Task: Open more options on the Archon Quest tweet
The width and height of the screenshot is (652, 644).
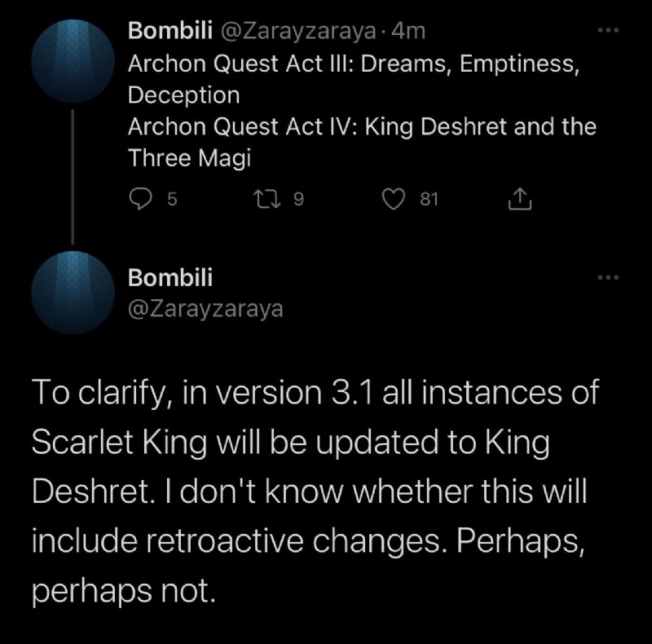Action: pyautogui.click(x=607, y=31)
